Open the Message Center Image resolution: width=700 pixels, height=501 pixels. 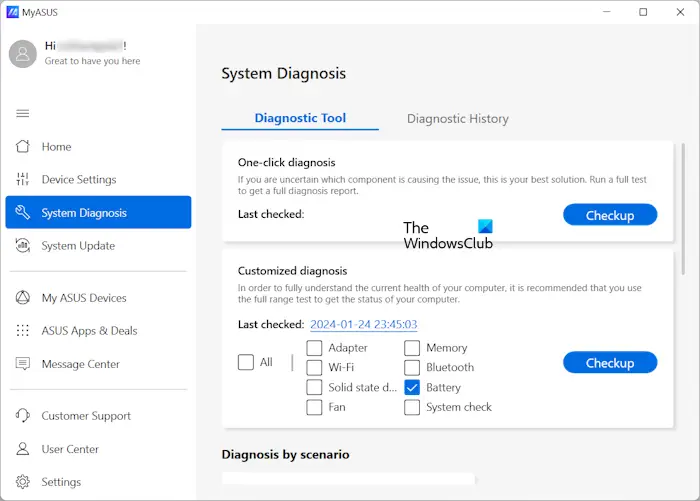pos(98,363)
